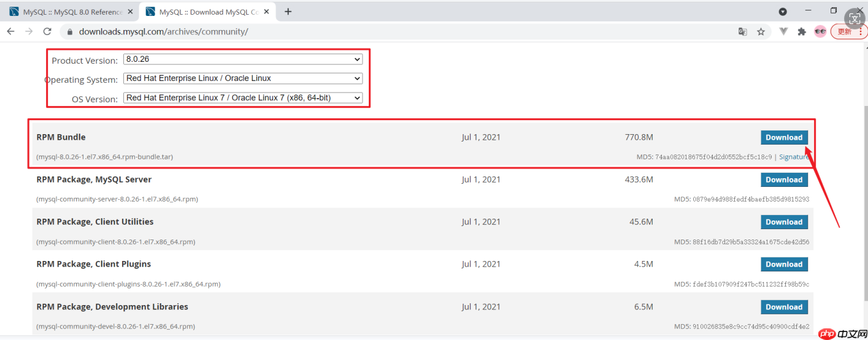Click the 45.6M size value
This screenshot has height=340, width=868.
pyautogui.click(x=642, y=222)
